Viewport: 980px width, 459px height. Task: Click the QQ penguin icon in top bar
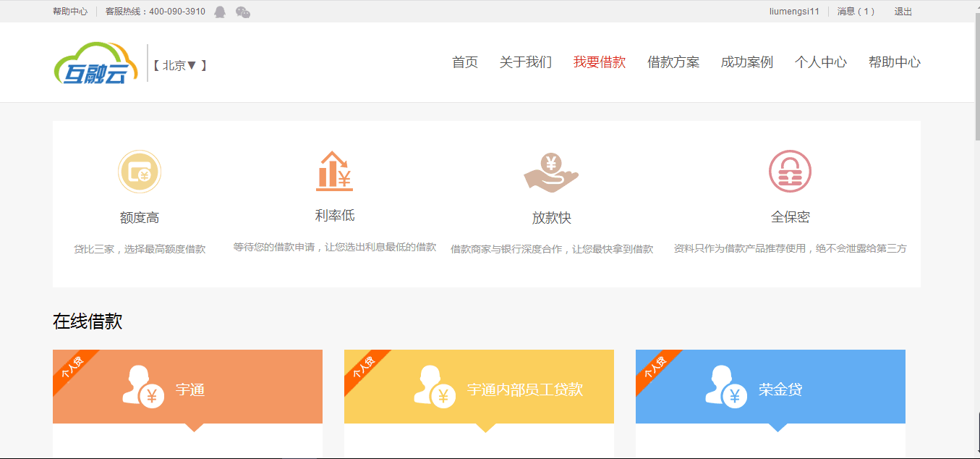(220, 12)
